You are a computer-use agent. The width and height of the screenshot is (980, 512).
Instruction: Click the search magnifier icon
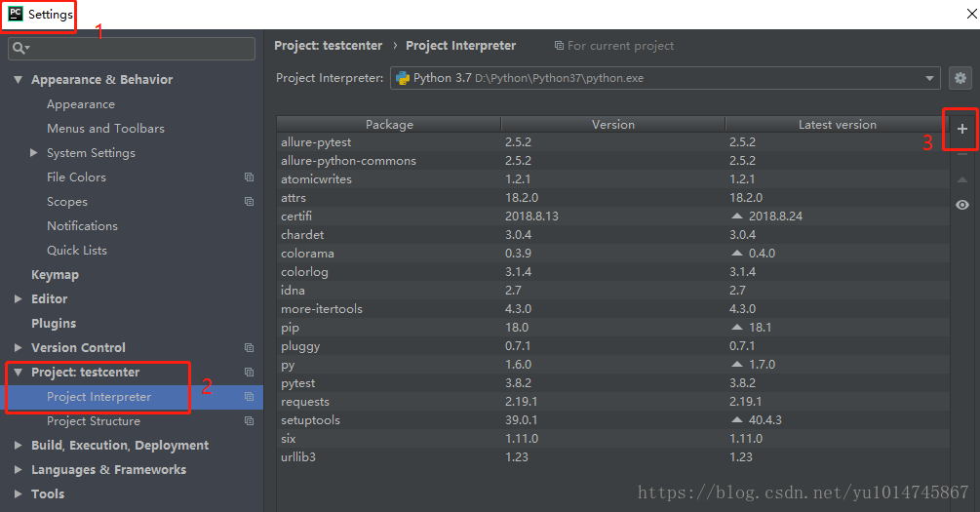click(x=20, y=48)
